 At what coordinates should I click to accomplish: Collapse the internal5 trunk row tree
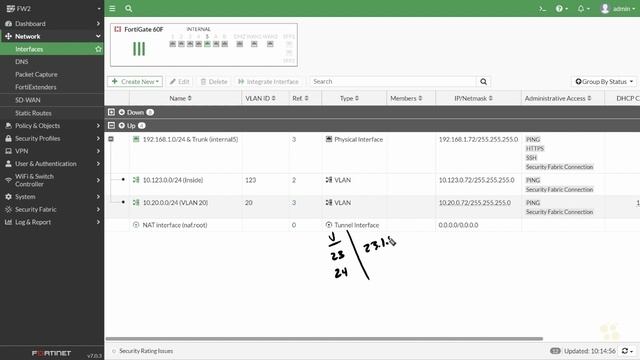[x=111, y=139]
